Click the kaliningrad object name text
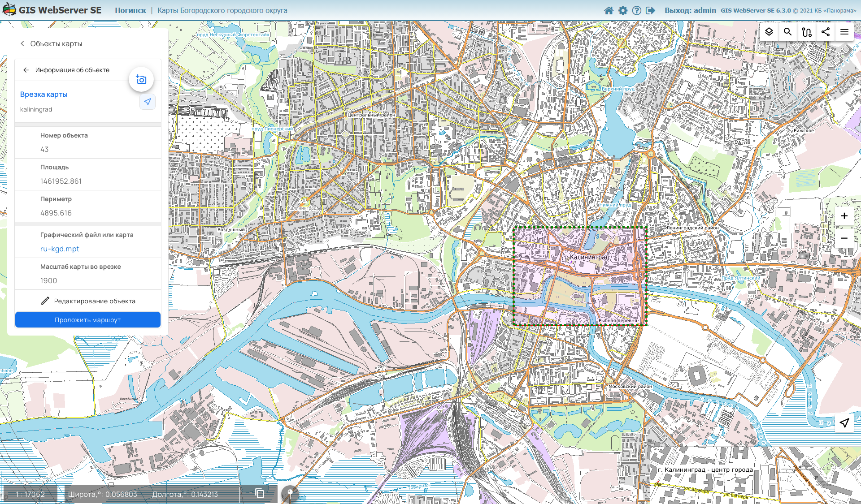 click(36, 109)
